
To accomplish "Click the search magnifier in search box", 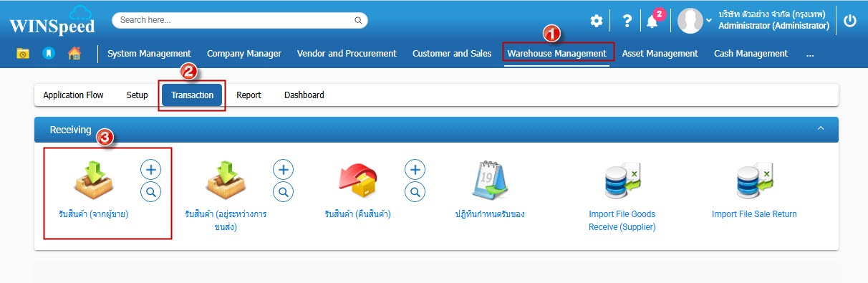I will pos(358,20).
